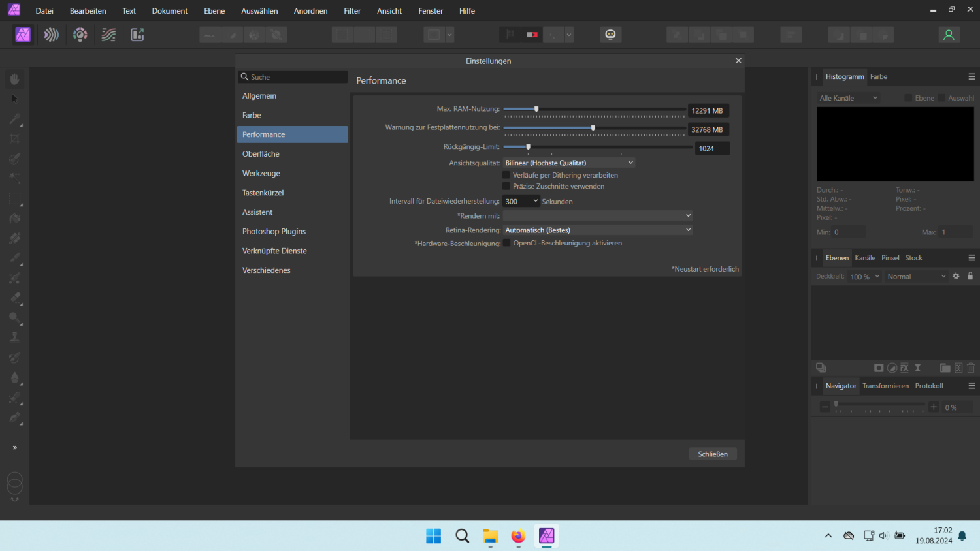Screen dimensions: 980x551
Task: Open the Ansichtsqualität dropdown
Action: 568,163
